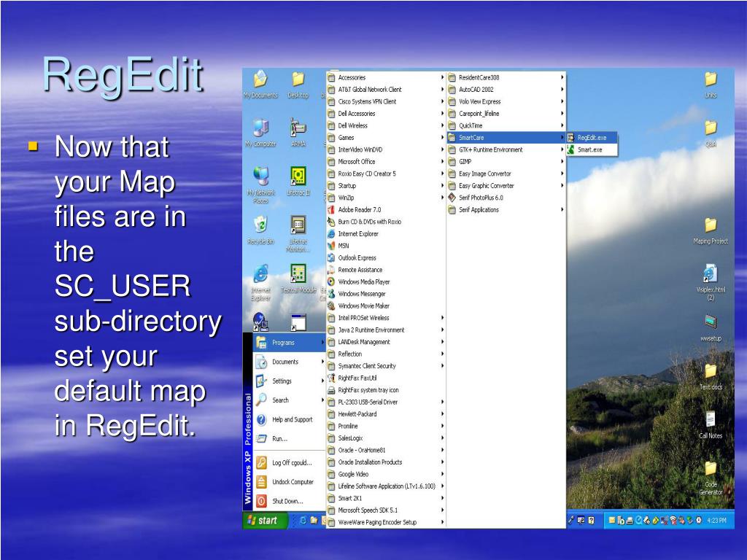Select the Lifetrac II desktop shortcut
747x560 pixels.
(298, 181)
